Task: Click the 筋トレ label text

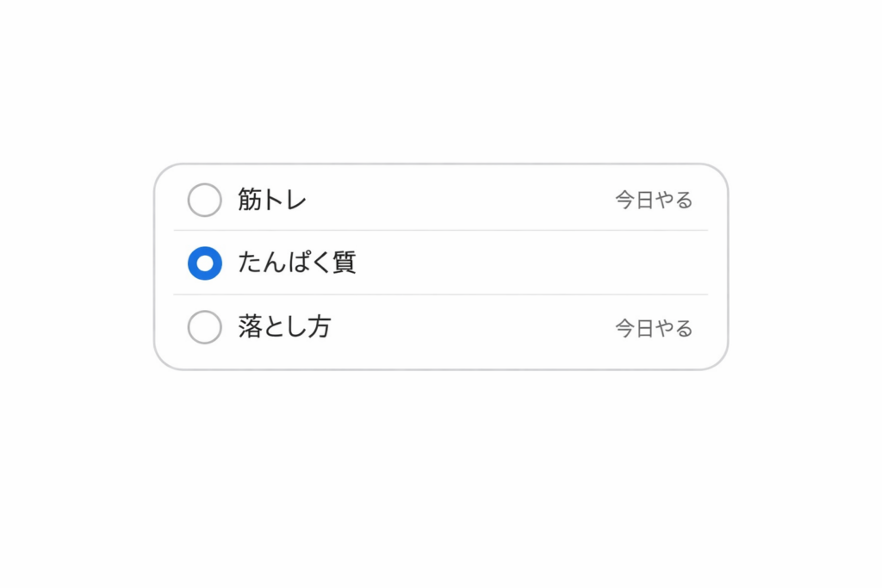Action: pos(272,201)
